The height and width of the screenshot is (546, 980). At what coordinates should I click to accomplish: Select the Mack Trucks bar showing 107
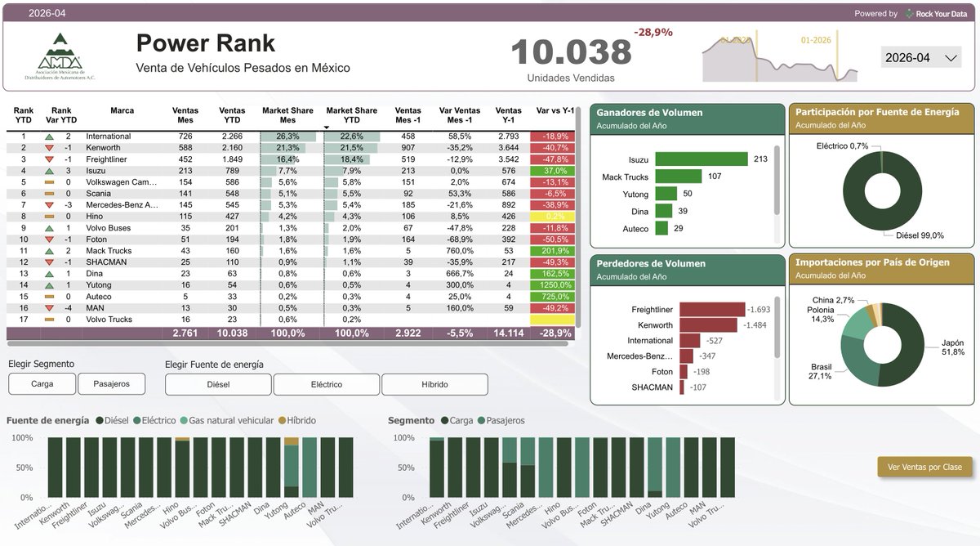tap(678, 177)
